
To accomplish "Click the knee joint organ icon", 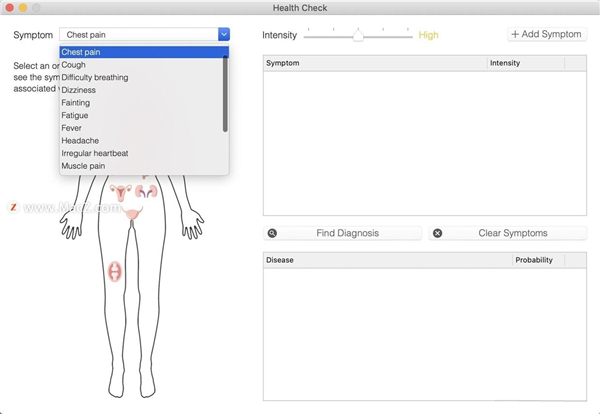I will [116, 271].
